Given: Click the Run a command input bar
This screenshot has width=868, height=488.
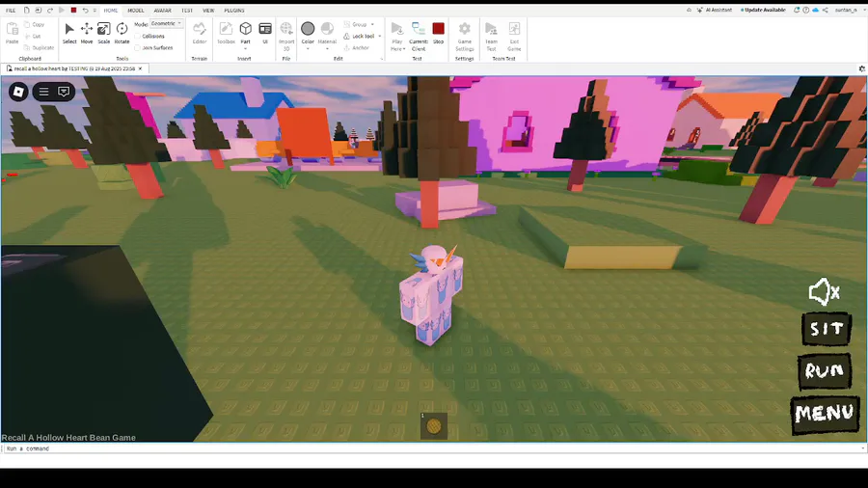Looking at the screenshot, I should point(432,448).
